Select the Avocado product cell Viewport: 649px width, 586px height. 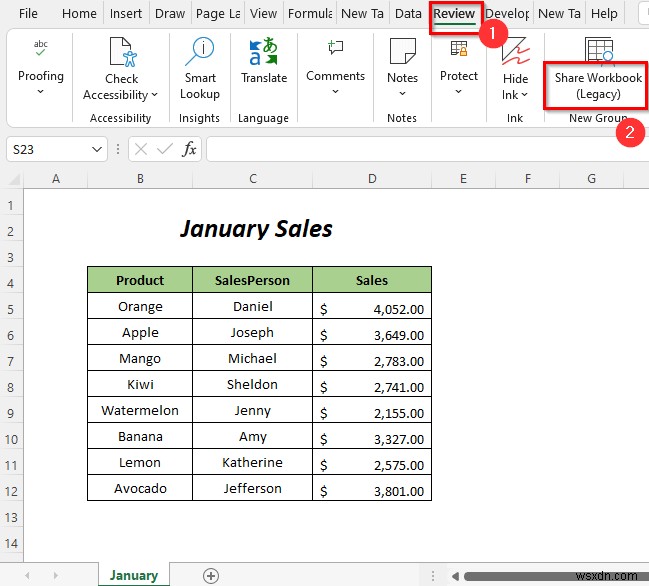point(140,488)
